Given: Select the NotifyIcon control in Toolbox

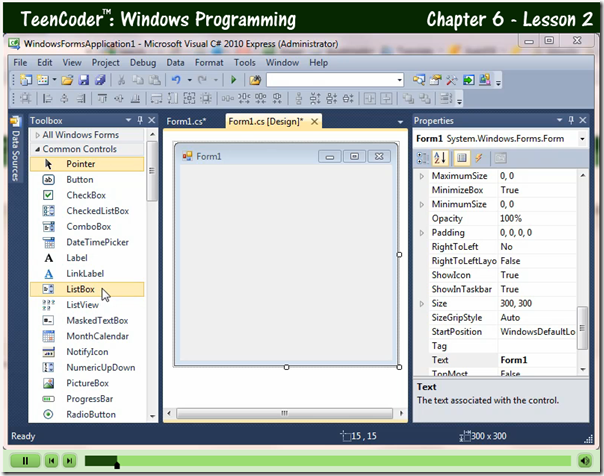Looking at the screenshot, I should 87,352.
